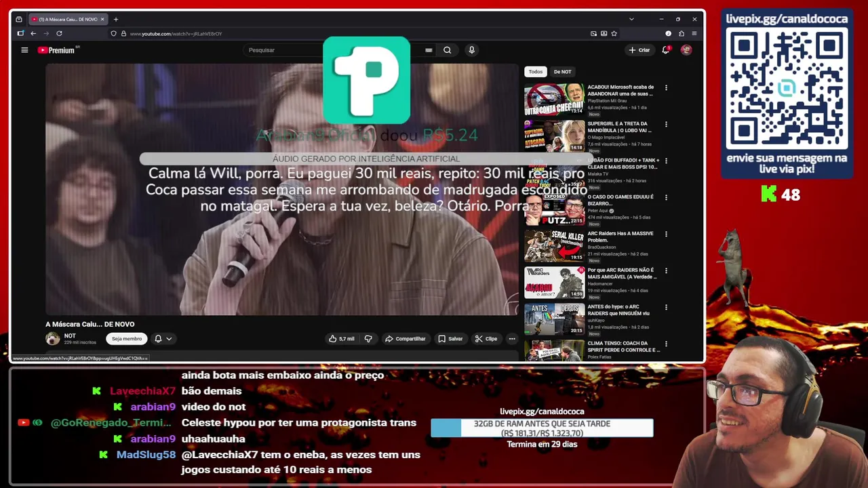This screenshot has height=488, width=868.
Task: Open ANTES do hype ARC RAIDERS thumbnail
Action: (x=554, y=319)
